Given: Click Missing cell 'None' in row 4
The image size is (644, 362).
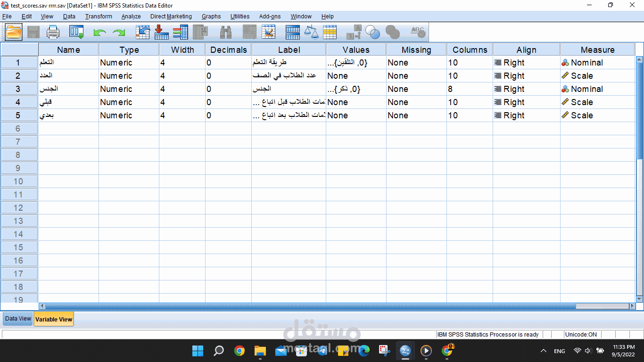Looking at the screenshot, I should (x=416, y=102).
